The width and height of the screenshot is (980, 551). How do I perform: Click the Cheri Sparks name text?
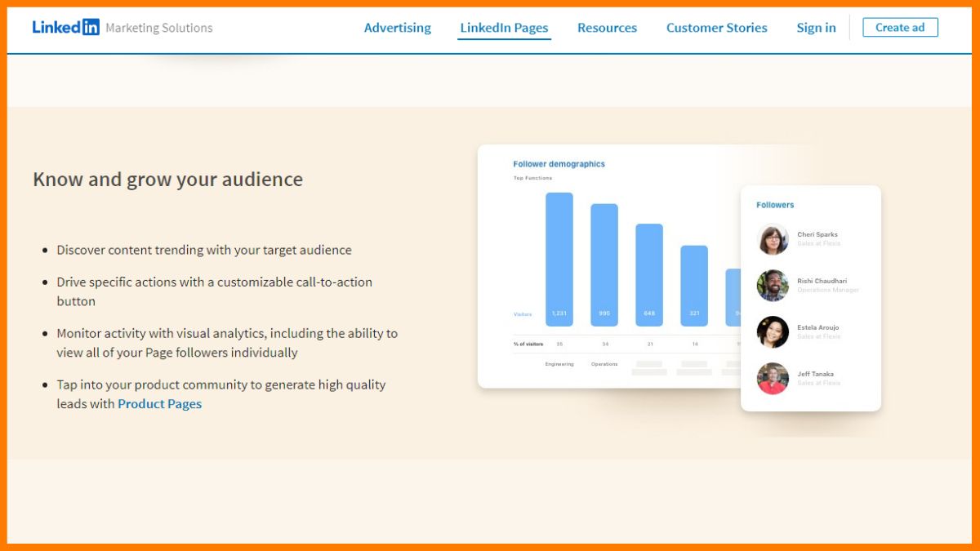(817, 235)
